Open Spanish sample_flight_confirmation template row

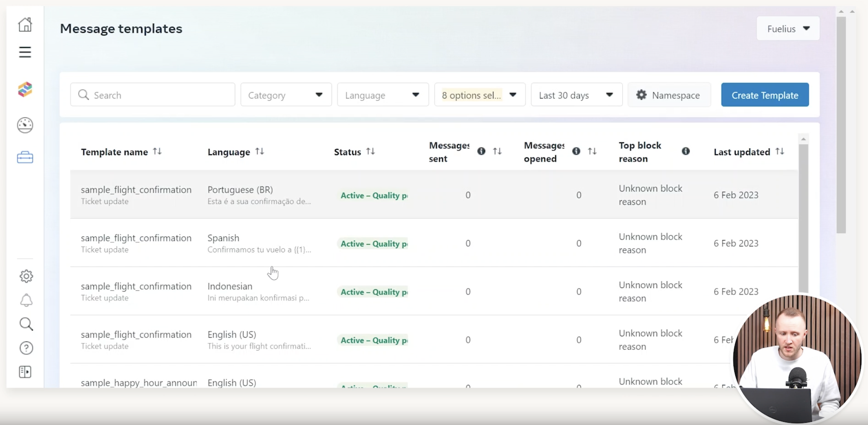(434, 243)
